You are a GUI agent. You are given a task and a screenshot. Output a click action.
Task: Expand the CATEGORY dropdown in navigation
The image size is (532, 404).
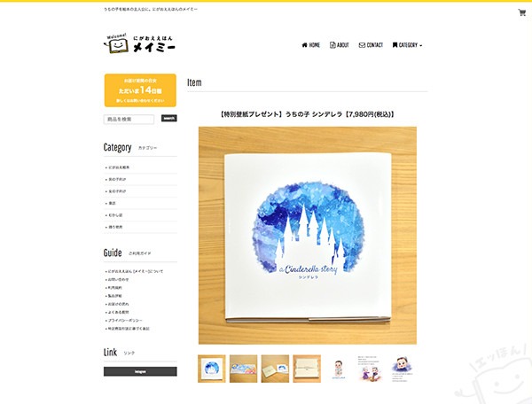pyautogui.click(x=407, y=45)
